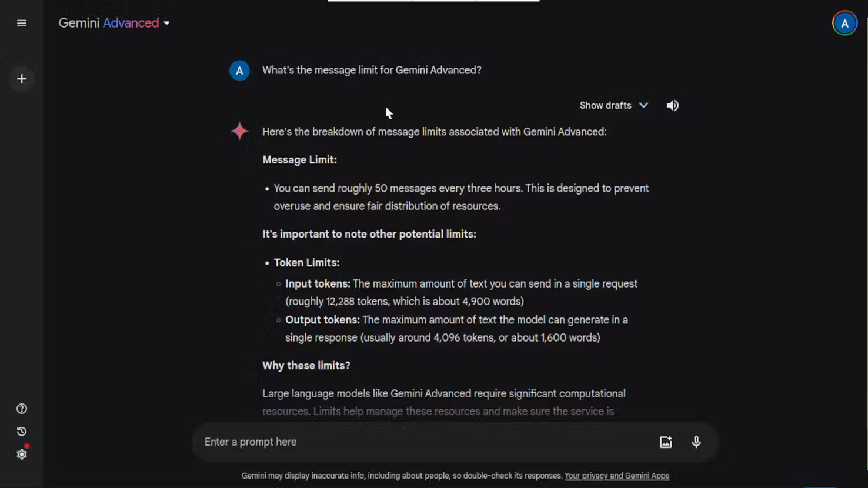Start a new chat with plus icon
Image resolution: width=868 pixels, height=488 pixels.
pos(22,79)
